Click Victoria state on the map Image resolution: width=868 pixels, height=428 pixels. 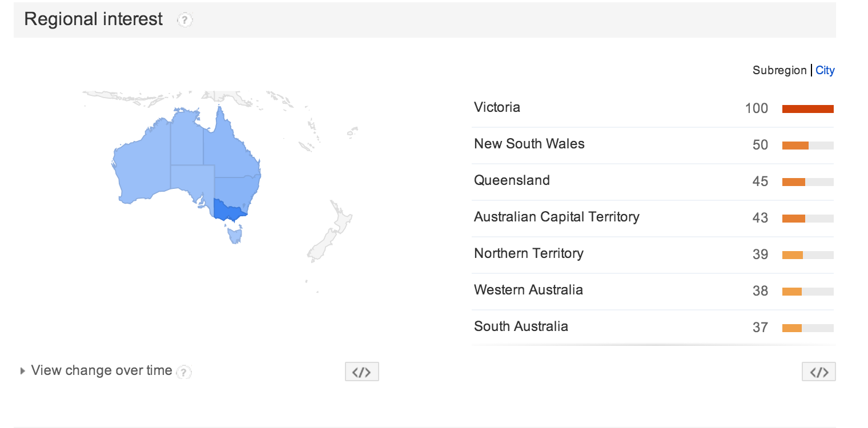point(227,210)
